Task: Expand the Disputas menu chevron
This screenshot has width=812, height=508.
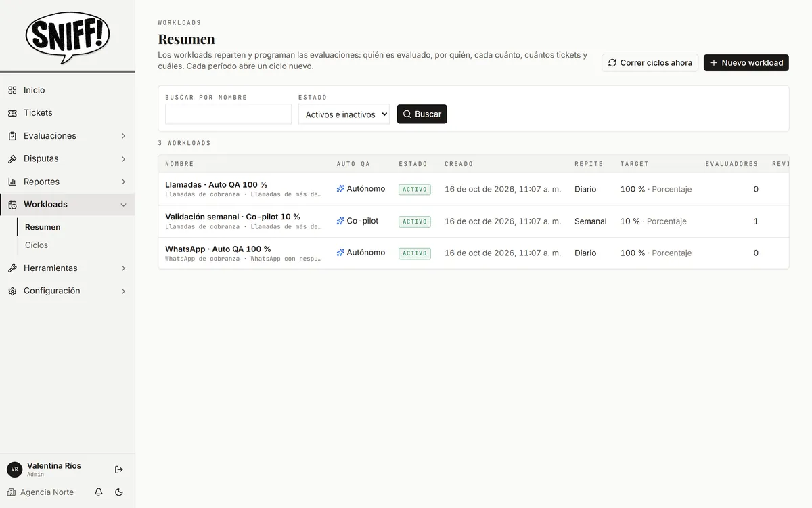Action: [x=123, y=159]
